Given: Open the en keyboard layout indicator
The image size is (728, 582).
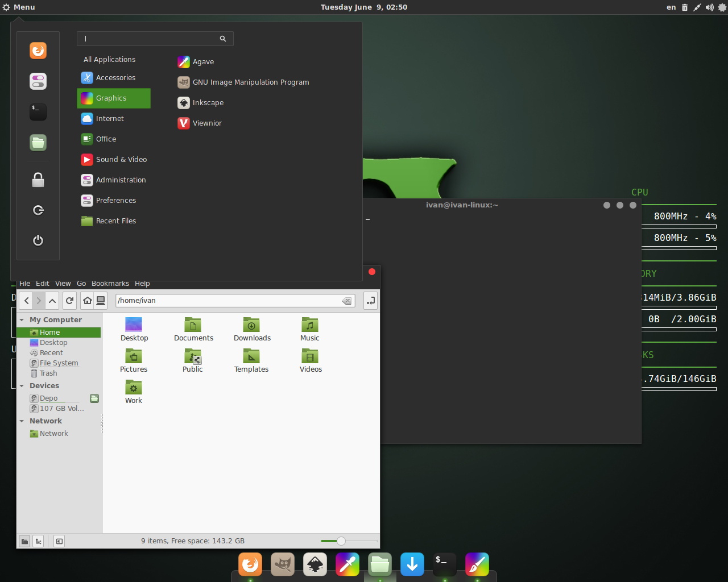Looking at the screenshot, I should (x=671, y=7).
